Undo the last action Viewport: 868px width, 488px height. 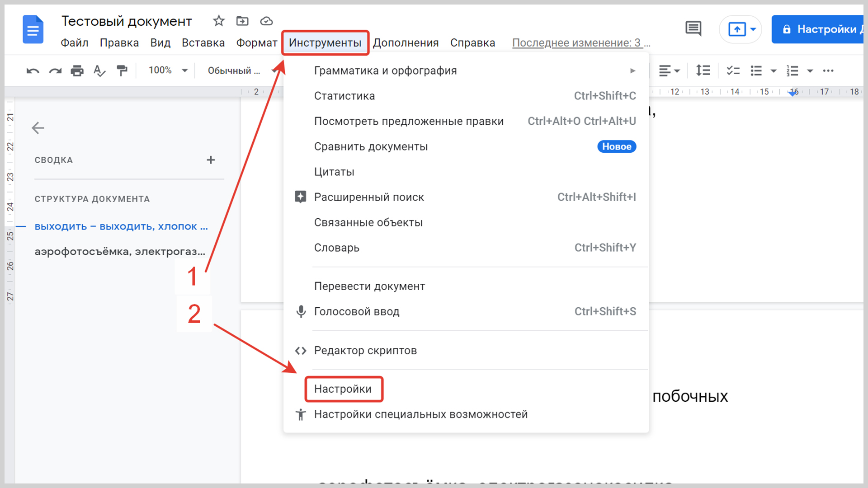[33, 71]
